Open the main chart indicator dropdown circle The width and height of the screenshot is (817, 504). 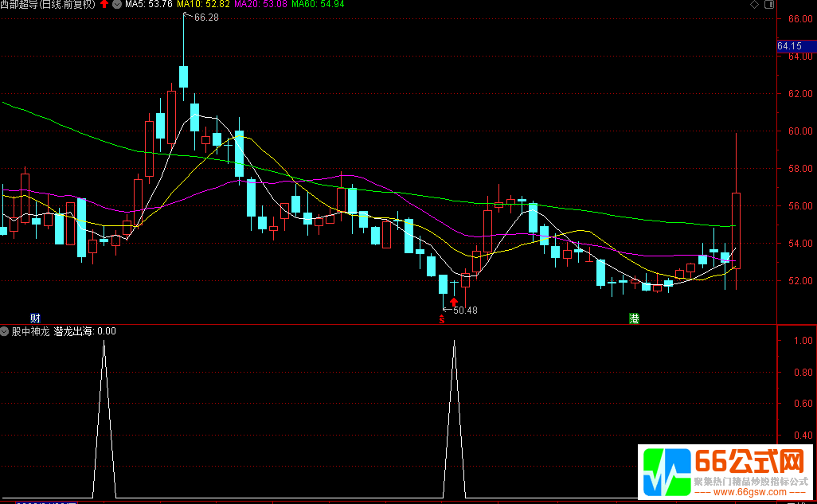(x=117, y=4)
